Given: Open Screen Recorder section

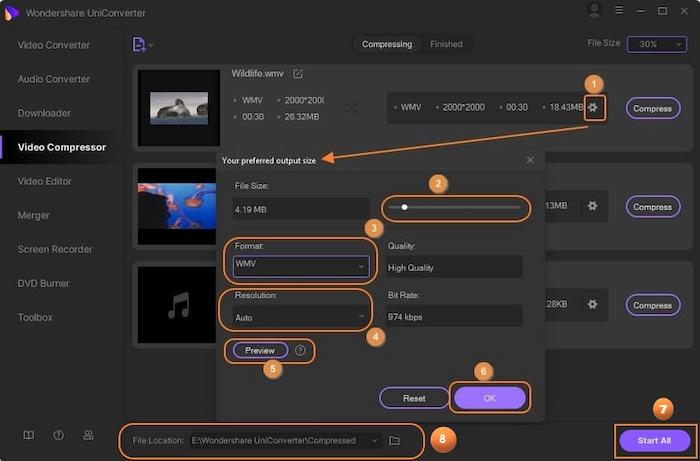Looking at the screenshot, I should point(55,249).
